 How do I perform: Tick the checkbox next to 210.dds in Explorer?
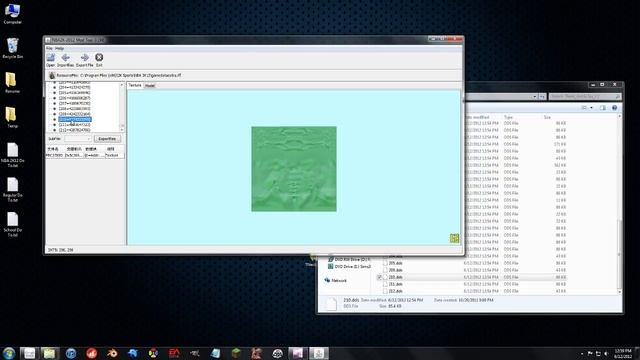coord(380,277)
